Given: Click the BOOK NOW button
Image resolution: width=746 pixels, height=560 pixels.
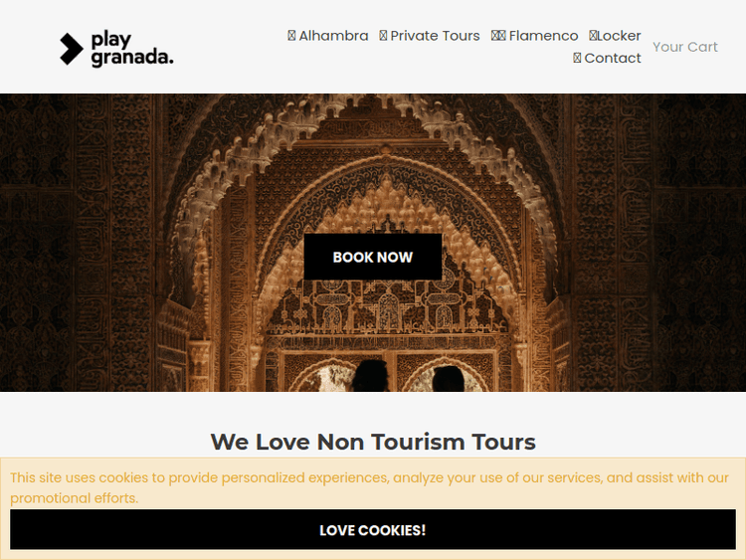Looking at the screenshot, I should coord(373,257).
